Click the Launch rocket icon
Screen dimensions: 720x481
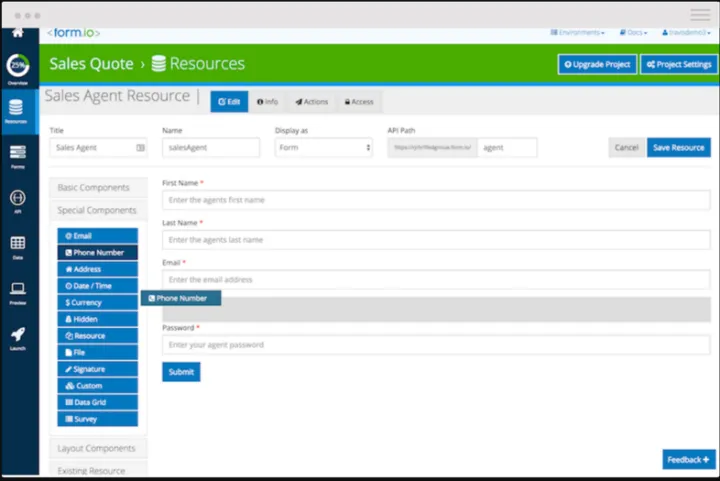tap(17, 337)
